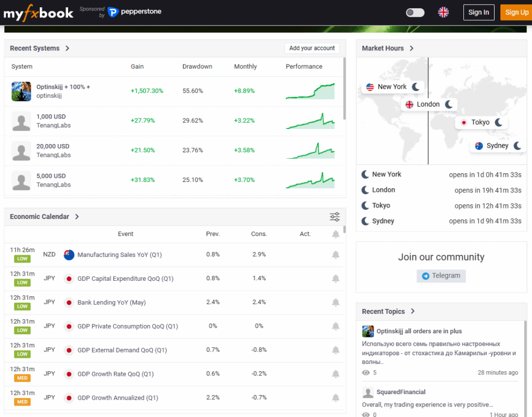Open the Telegram community link
This screenshot has width=532, height=417.
coord(441,276)
